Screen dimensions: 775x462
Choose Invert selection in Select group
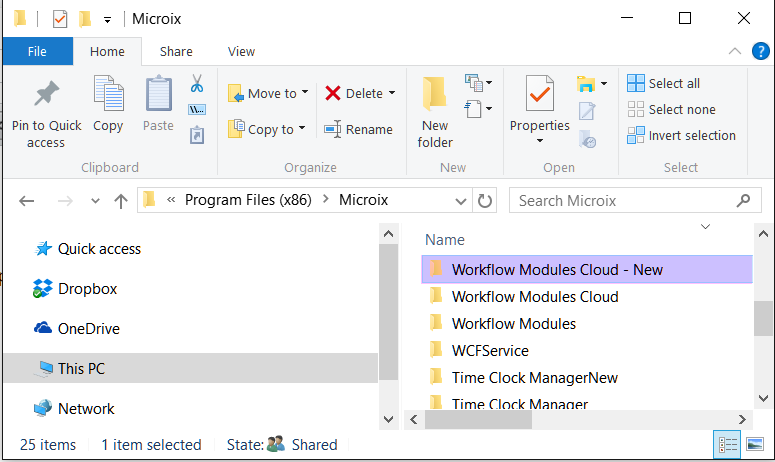pos(681,135)
